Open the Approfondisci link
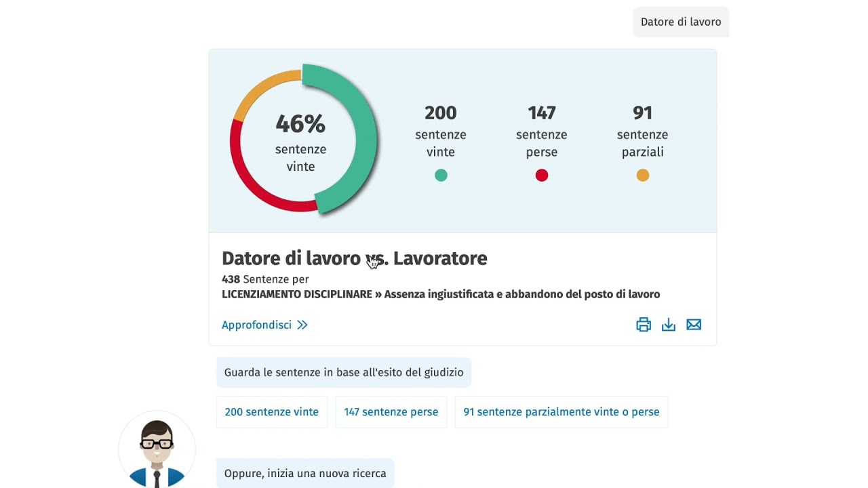 (x=256, y=325)
